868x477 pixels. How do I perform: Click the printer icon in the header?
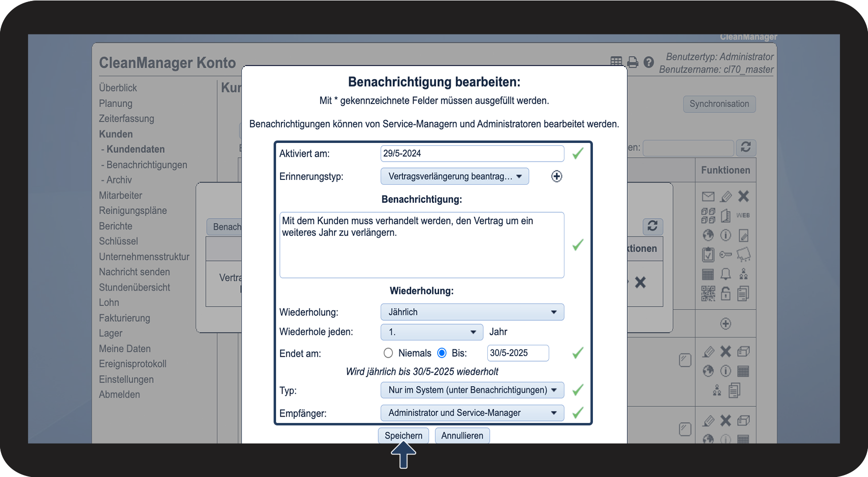pos(633,62)
